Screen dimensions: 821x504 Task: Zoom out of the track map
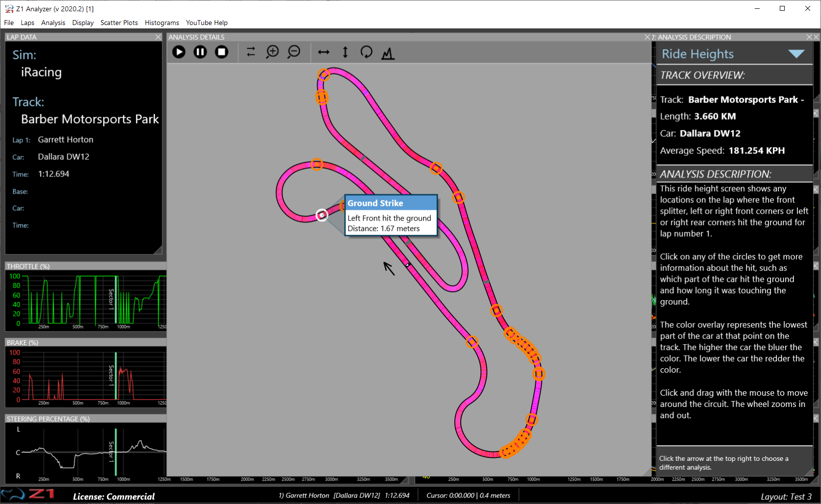pos(294,52)
